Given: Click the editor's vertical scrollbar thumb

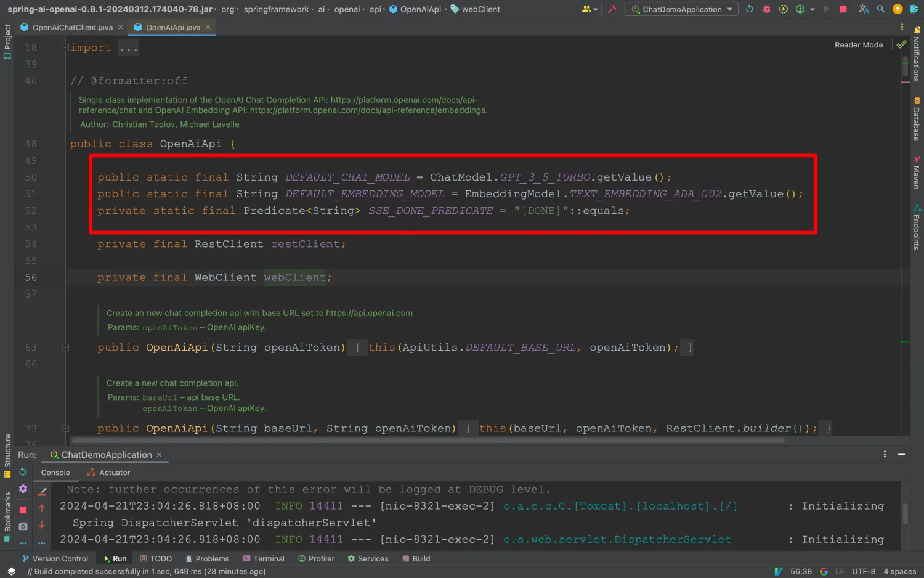Looking at the screenshot, I should click(906, 66).
